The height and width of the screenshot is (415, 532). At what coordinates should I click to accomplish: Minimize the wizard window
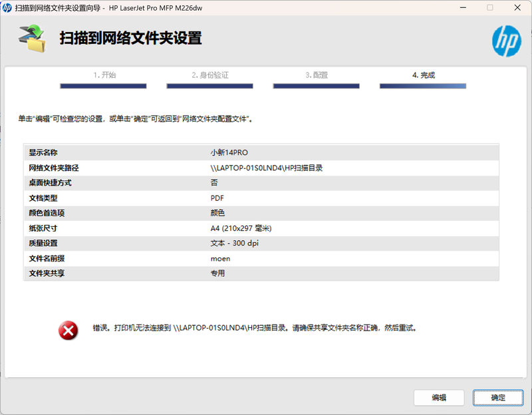[x=463, y=7]
